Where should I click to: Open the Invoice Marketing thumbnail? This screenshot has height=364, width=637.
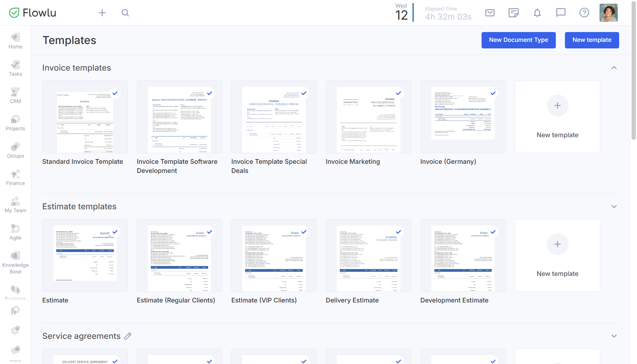pyautogui.click(x=368, y=117)
